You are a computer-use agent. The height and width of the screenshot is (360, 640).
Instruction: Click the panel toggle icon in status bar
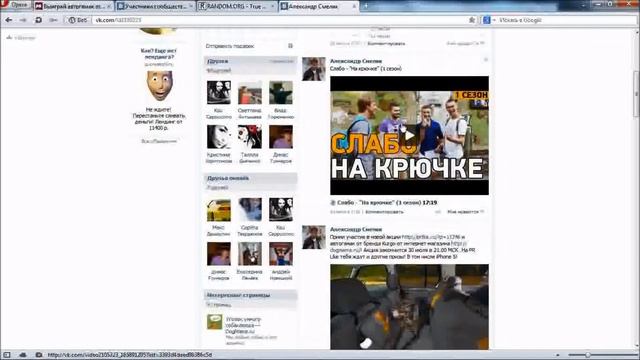pos(7,355)
